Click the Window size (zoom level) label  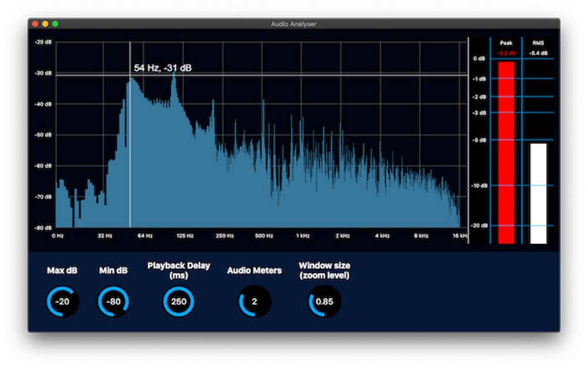coord(325,270)
